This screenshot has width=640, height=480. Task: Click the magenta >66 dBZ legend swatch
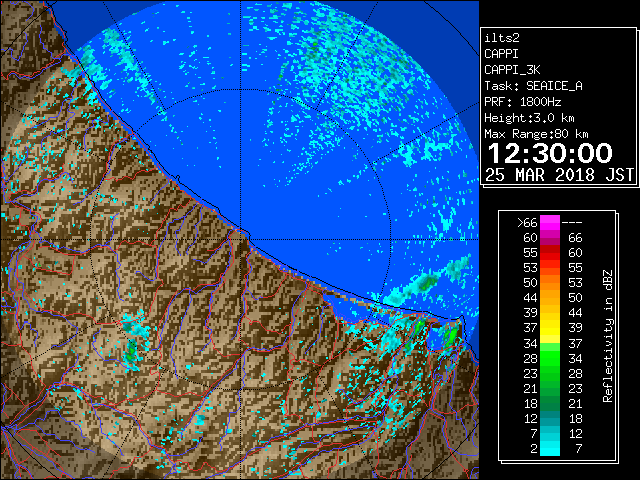pyautogui.click(x=550, y=223)
